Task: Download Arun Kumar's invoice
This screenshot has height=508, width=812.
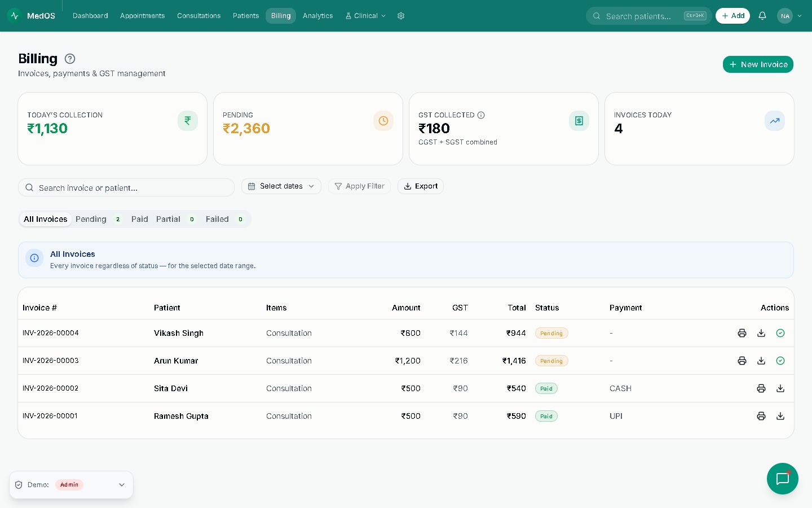Action: point(761,361)
